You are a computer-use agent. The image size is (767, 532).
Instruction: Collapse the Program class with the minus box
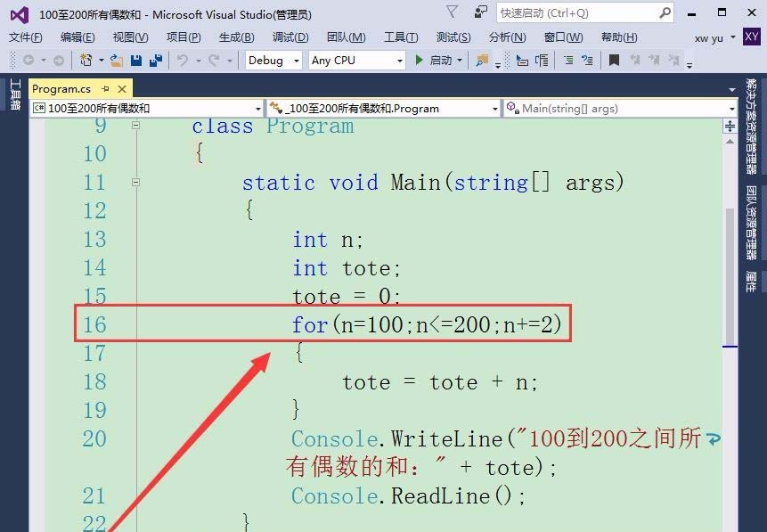(136, 126)
